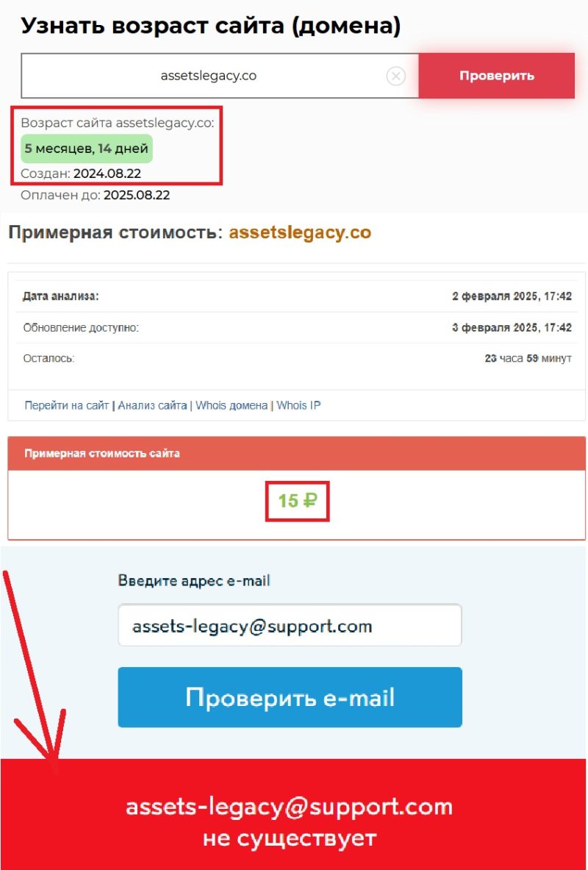588x870 pixels.
Task: Select the Обновление доступно row
Action: pyautogui.click(x=297, y=327)
